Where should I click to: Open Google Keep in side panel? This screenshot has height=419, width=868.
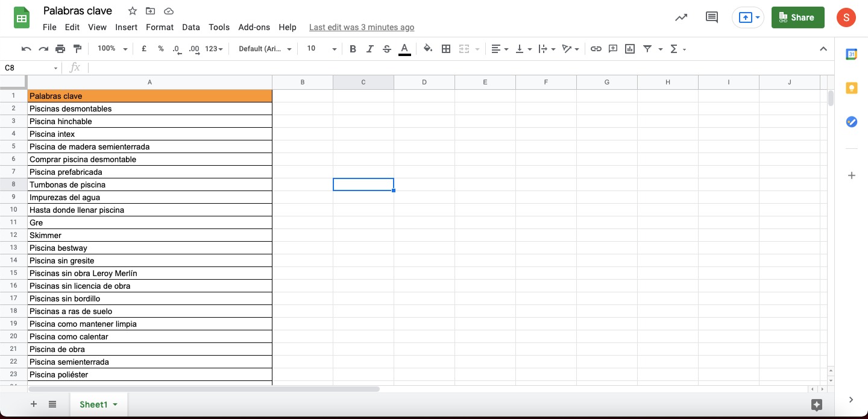(x=851, y=88)
